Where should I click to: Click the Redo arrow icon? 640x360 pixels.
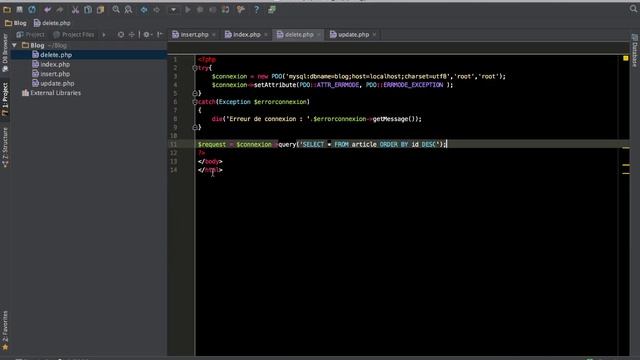[x=60, y=9]
